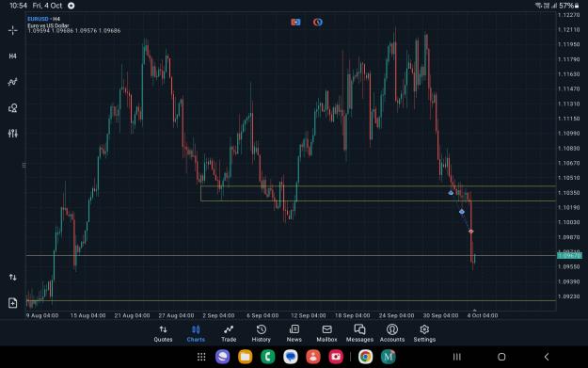
Task: Tap the 30 Sep 04:00 date label
Action: pyautogui.click(x=440, y=315)
